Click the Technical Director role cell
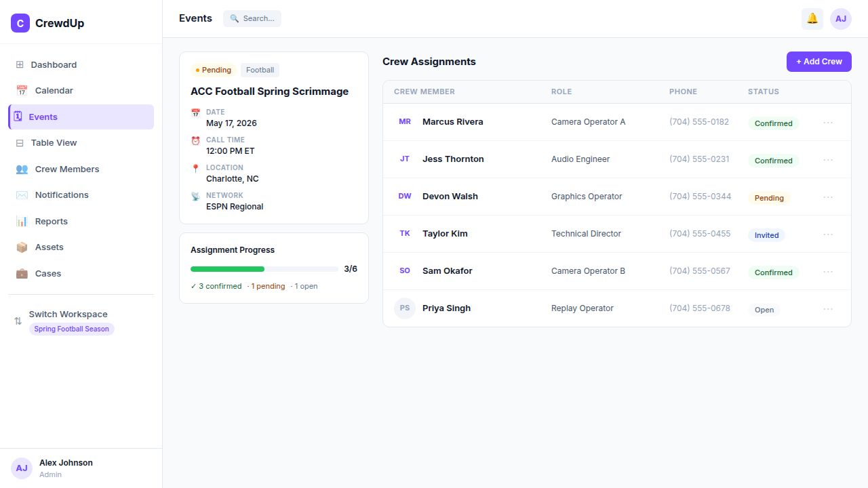 click(586, 234)
